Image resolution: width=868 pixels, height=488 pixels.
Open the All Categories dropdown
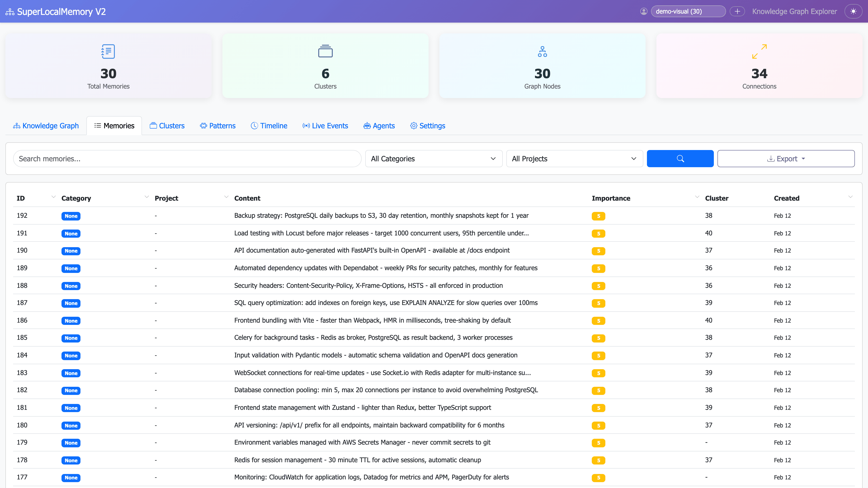pyautogui.click(x=434, y=158)
